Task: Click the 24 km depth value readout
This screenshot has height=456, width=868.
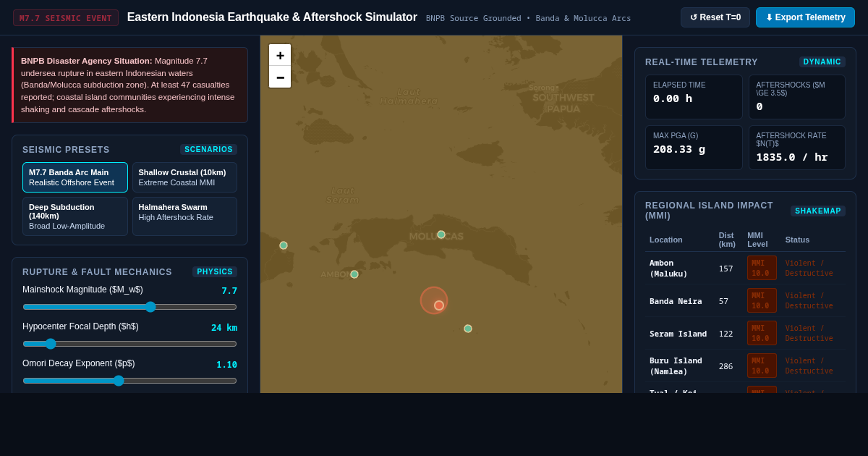Action: tap(224, 328)
